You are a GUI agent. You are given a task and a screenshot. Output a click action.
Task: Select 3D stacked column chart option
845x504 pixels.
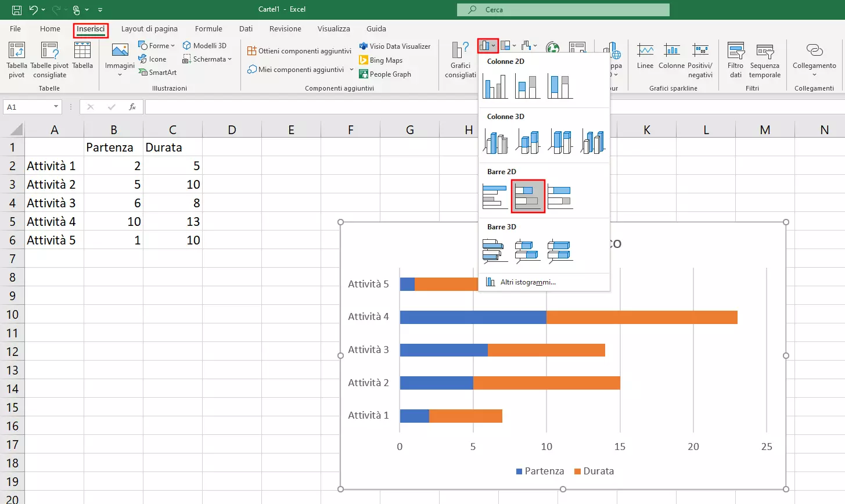pyautogui.click(x=528, y=141)
